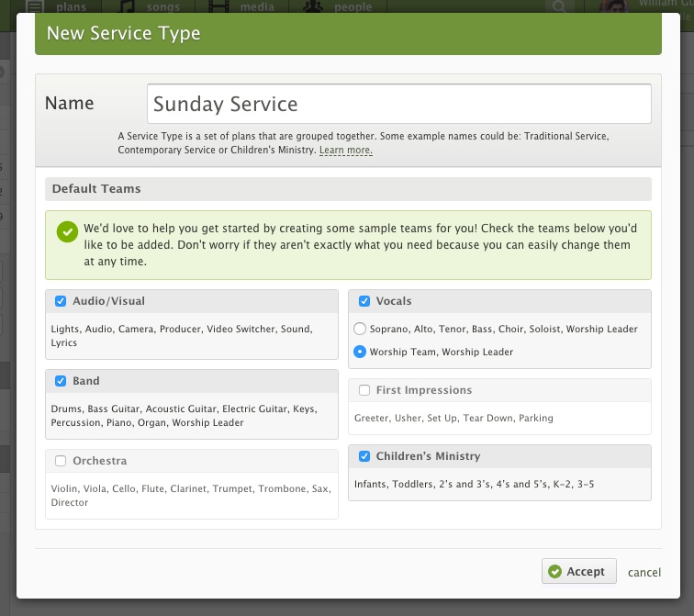Click the 'Violin, Viola, Cello' positions text

point(191,496)
